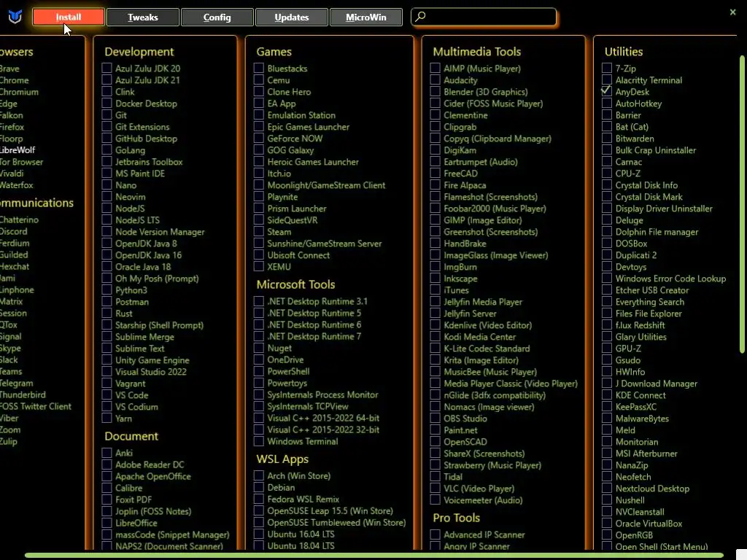Uncheck the AnyDesk checkbox

[x=606, y=91]
